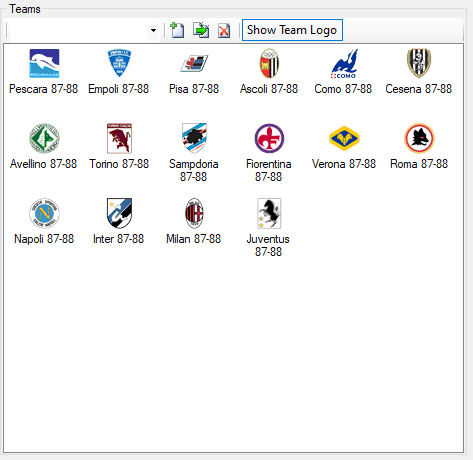Image resolution: width=473 pixels, height=460 pixels.
Task: Choose the Napoli 87-88 N logo
Action: tap(44, 213)
